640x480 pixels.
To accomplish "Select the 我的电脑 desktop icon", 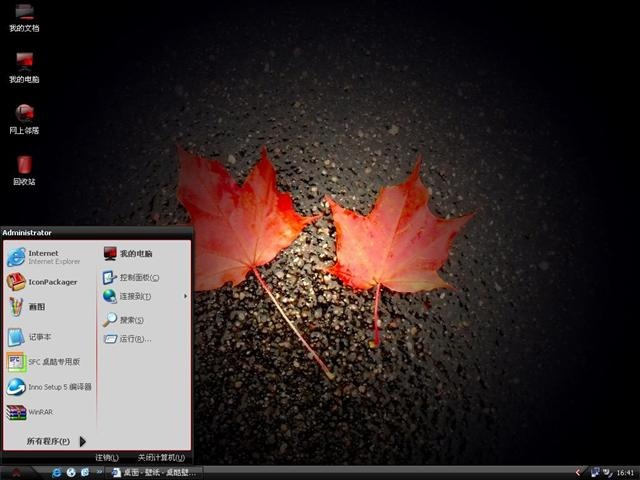I will (24, 68).
